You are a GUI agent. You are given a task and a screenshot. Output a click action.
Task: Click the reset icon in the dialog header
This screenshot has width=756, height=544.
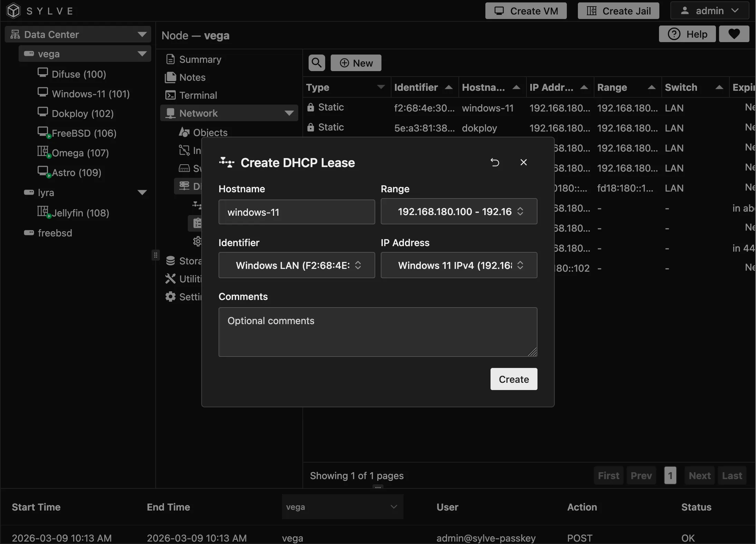tap(495, 162)
